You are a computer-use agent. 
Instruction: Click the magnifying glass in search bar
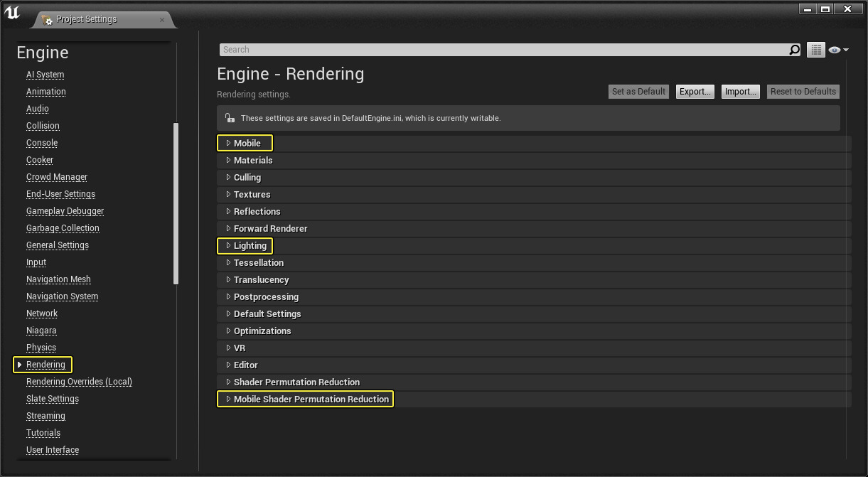coord(794,49)
